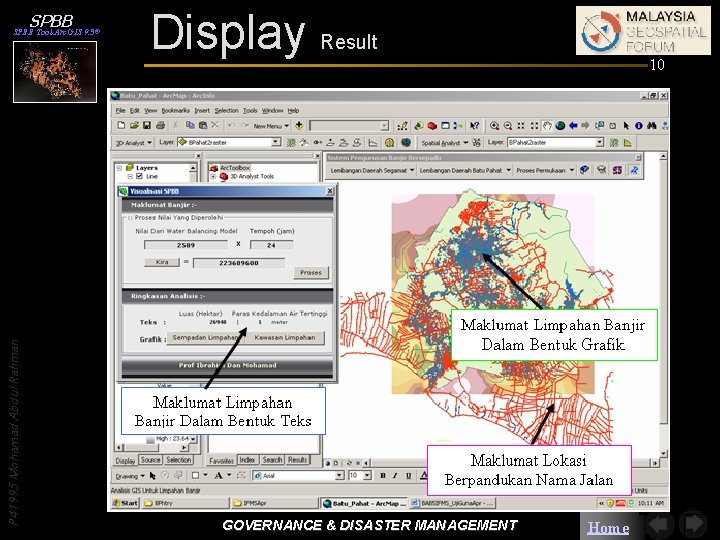The image size is (720, 540).
Task: Switch to the Index tab in ArcToolbox
Action: pos(247,460)
